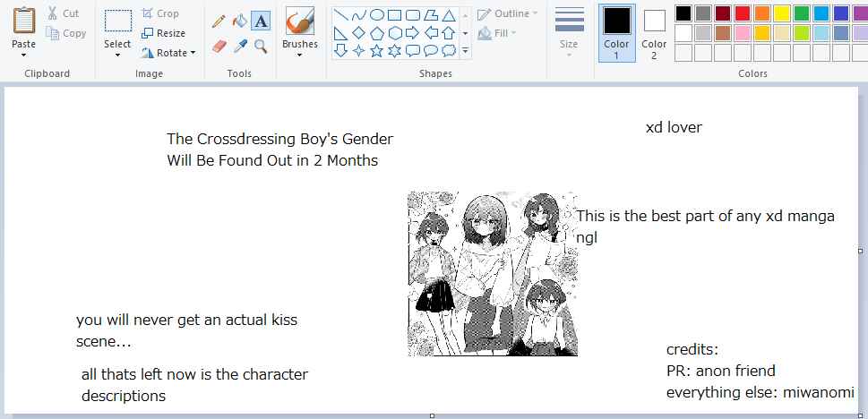Screen dimensions: 868x419
Task: Click 'everything else: miwanomi' text on canvas
Action: pos(760,392)
